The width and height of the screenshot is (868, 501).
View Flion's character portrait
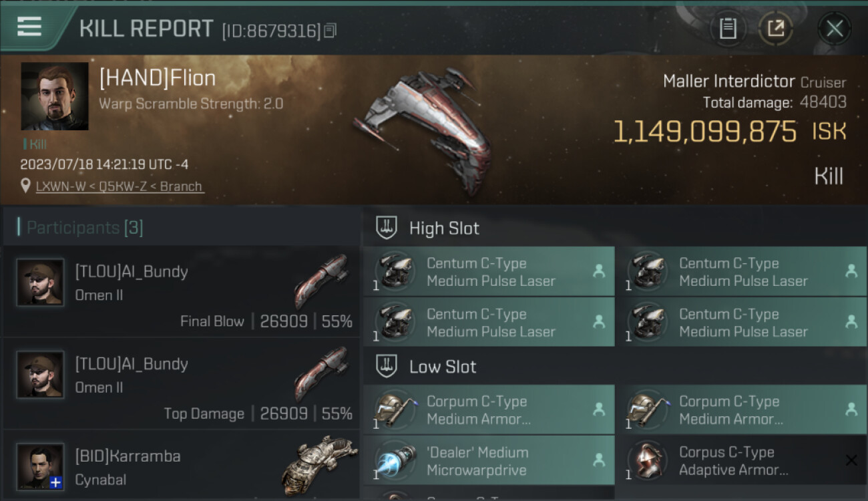pos(55,96)
